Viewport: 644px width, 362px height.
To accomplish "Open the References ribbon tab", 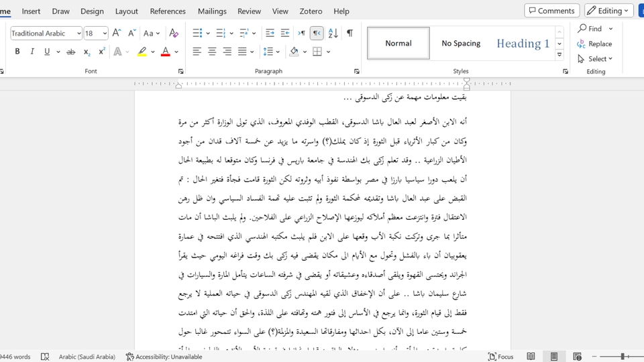I will (168, 11).
